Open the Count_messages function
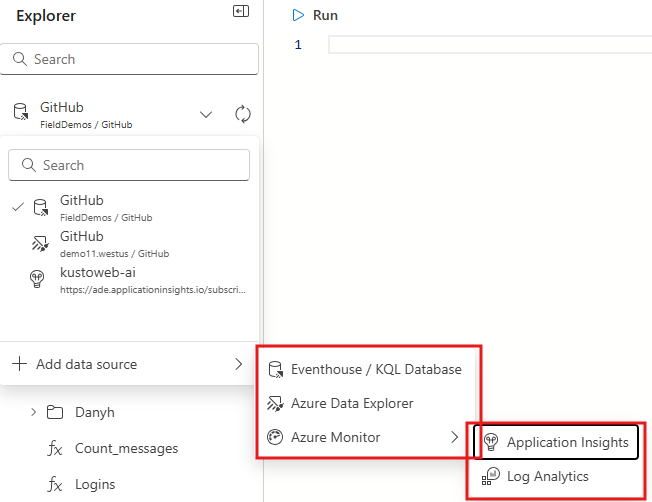This screenshot has height=502, width=652. tap(126, 449)
